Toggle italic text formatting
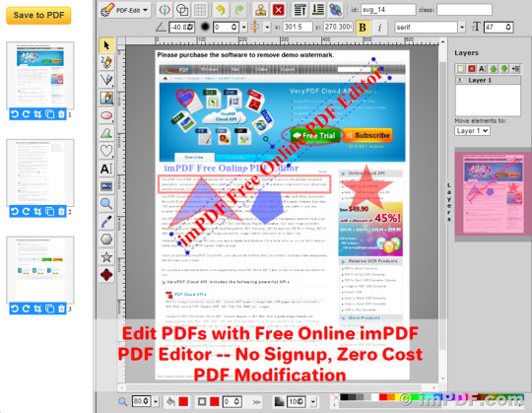This screenshot has width=532, height=413. (x=379, y=28)
